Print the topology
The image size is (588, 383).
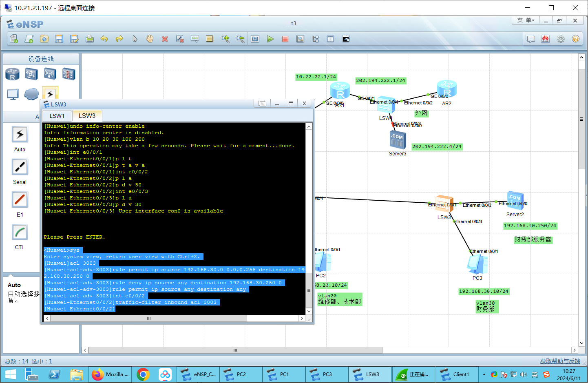[89, 39]
